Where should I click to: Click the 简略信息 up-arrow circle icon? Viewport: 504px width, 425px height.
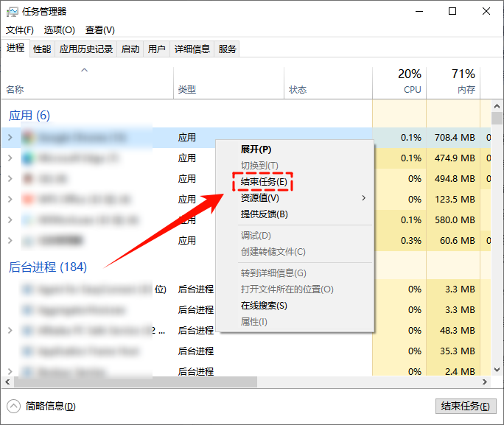pyautogui.click(x=13, y=406)
